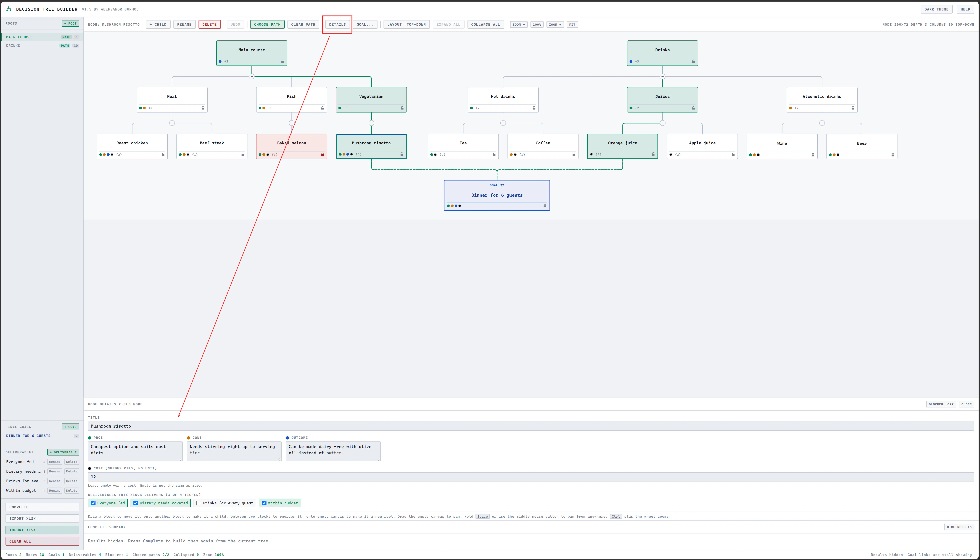Click the lock icon on Meat node
This screenshot has height=560, width=980.
coord(203,108)
